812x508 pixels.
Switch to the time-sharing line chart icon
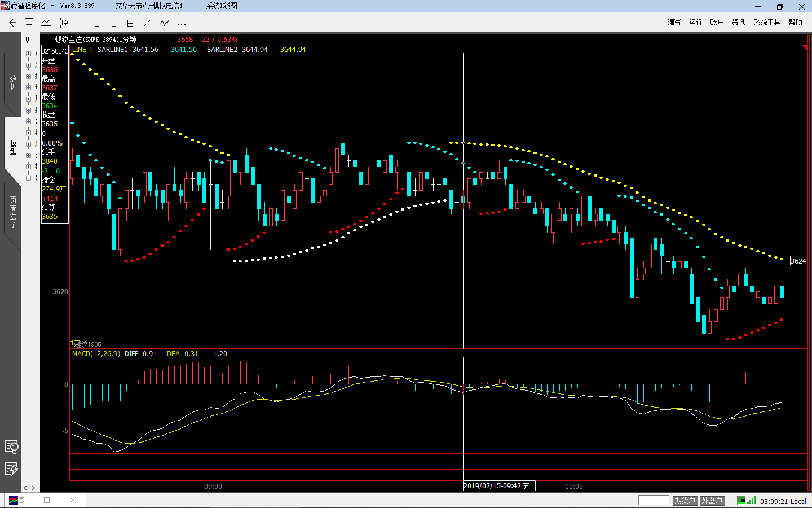46,23
